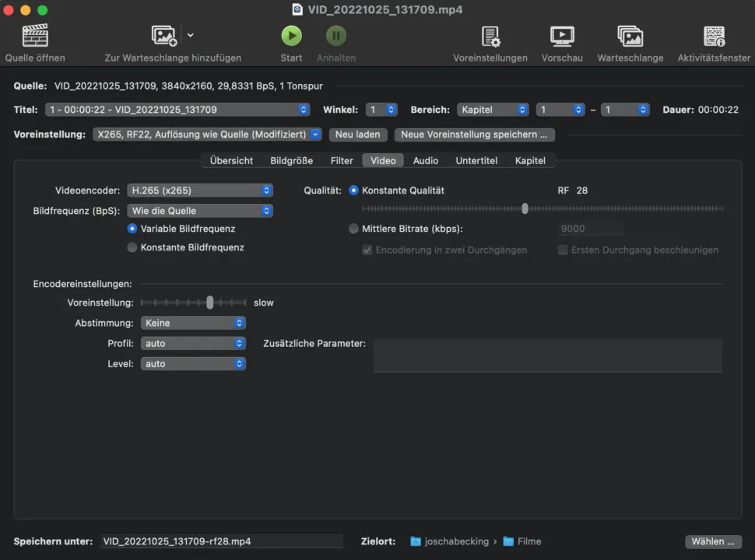Open the Voreinstellungen presets icon
The height and width of the screenshot is (560, 755).
click(x=490, y=36)
